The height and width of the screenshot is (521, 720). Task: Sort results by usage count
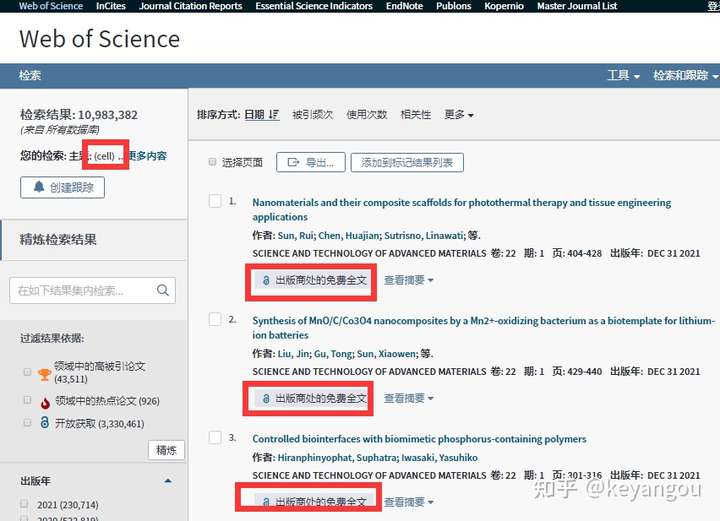coord(366,114)
